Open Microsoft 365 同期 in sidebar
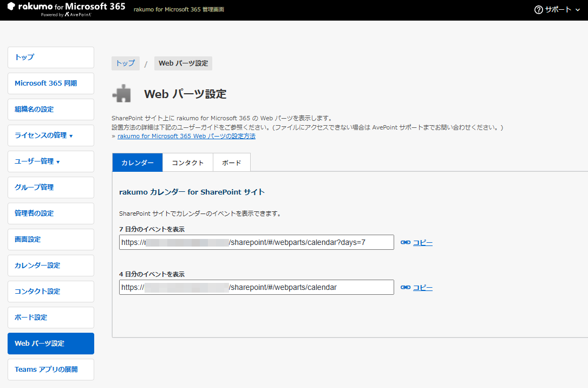The height and width of the screenshot is (388, 588). [51, 83]
